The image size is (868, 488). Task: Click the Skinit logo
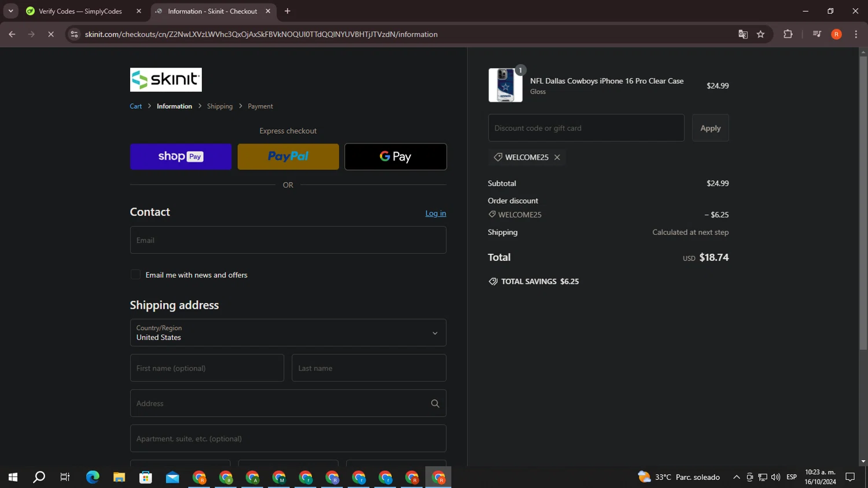tap(166, 80)
